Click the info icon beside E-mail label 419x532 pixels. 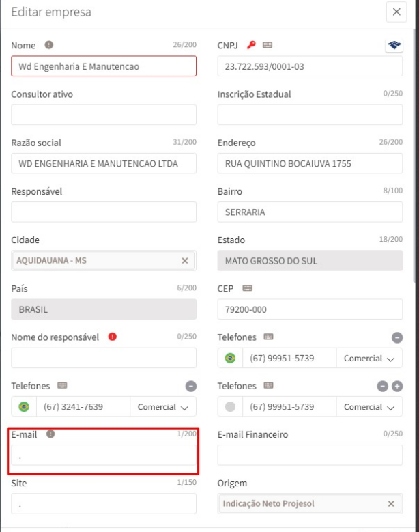pos(50,434)
